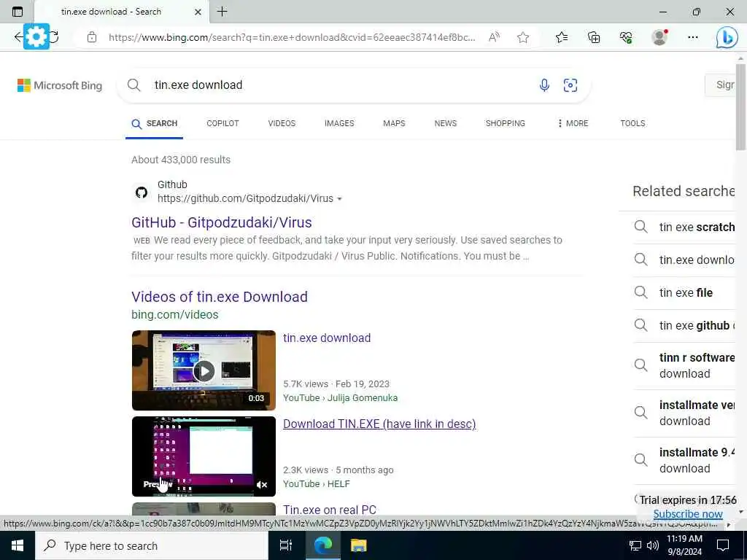The image size is (747, 560).
Task: Click the blue settings gear icon
Action: point(36,36)
